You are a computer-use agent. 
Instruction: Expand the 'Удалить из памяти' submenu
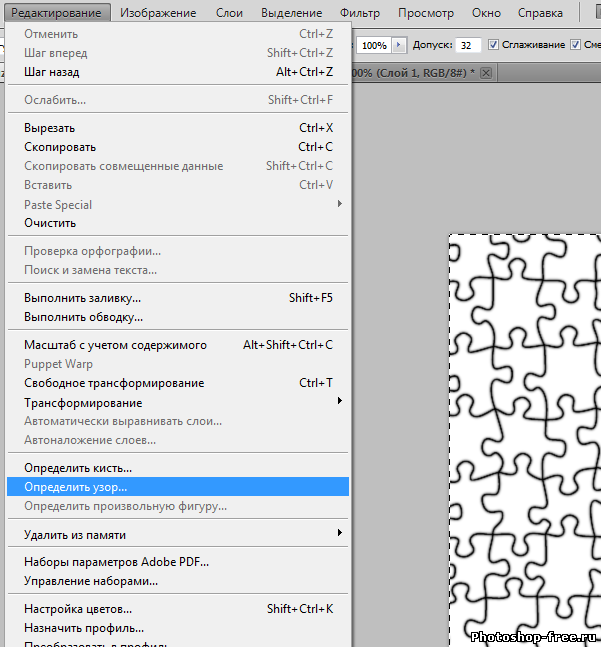tap(75, 535)
